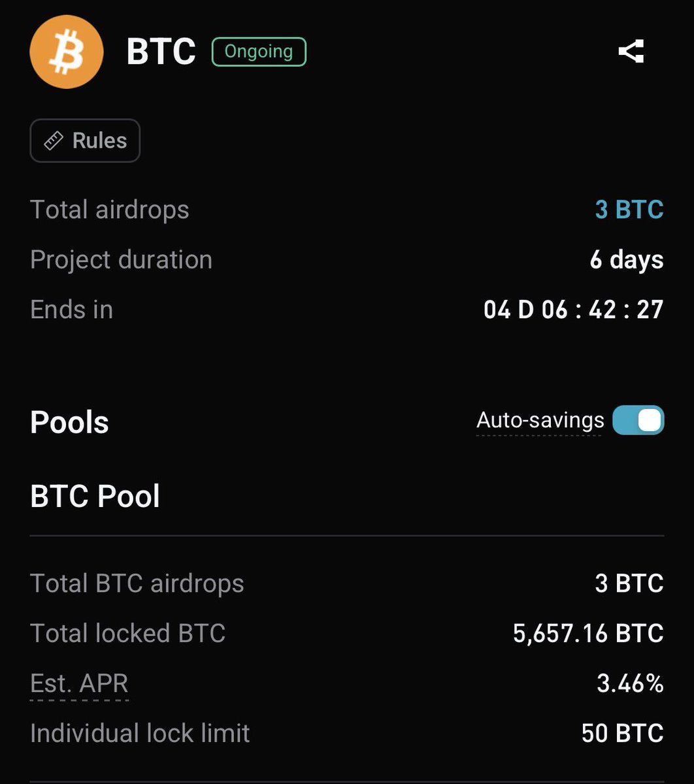Viewport: 694px width, 784px height.
Task: Tap the Total BTC airdrops row label
Action: click(137, 583)
